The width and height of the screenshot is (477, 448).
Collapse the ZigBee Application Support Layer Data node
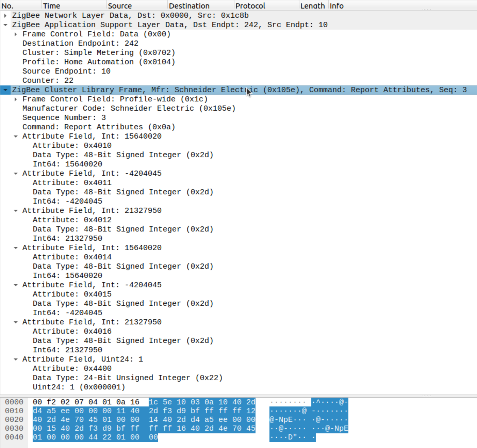(x=6, y=25)
